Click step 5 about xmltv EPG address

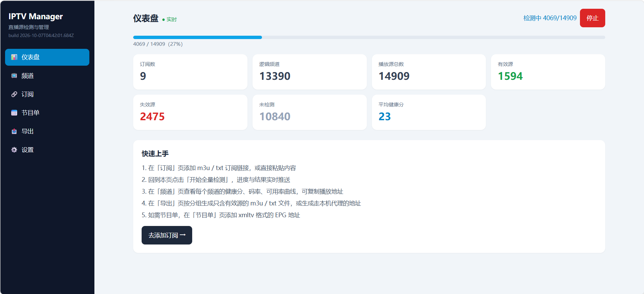pyautogui.click(x=221, y=215)
